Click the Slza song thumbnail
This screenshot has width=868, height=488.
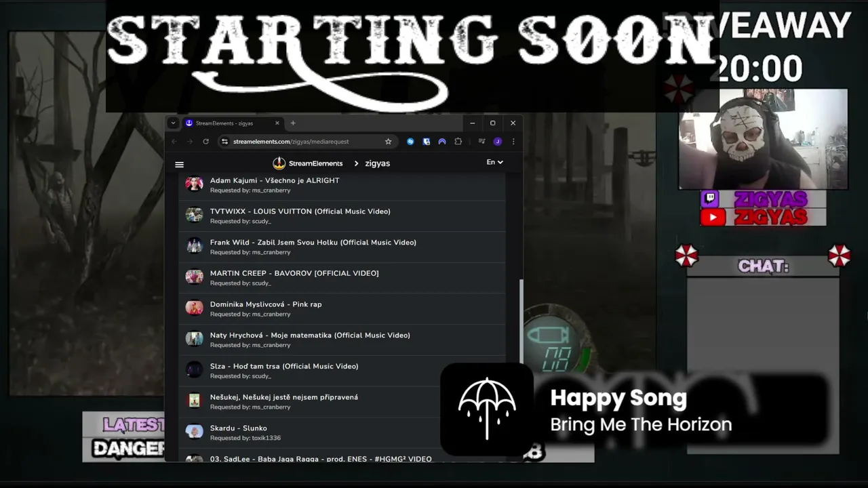[195, 370]
